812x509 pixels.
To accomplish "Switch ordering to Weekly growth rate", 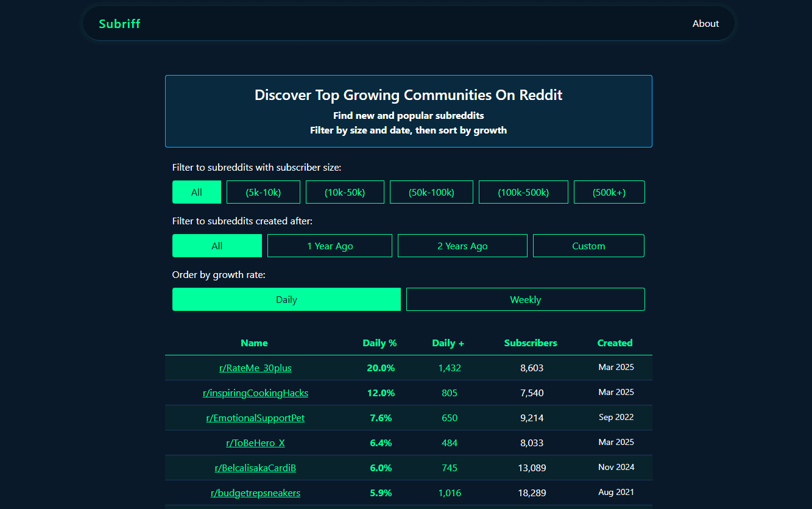I will tap(526, 299).
